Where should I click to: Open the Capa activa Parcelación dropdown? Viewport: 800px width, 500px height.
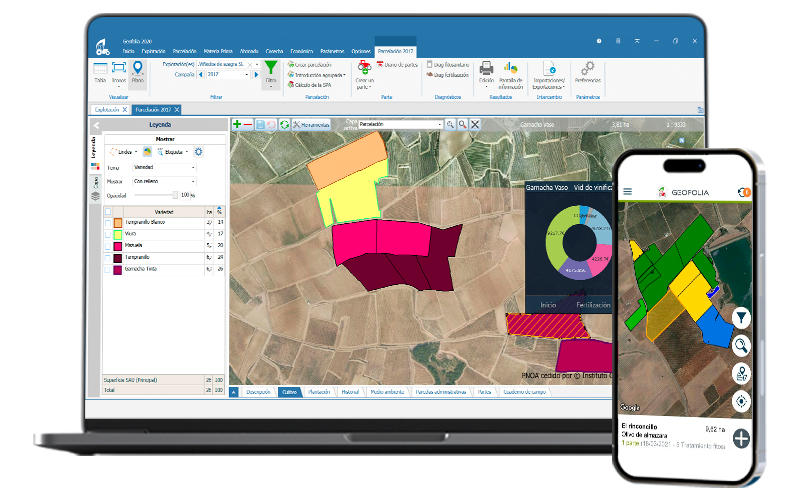click(401, 124)
